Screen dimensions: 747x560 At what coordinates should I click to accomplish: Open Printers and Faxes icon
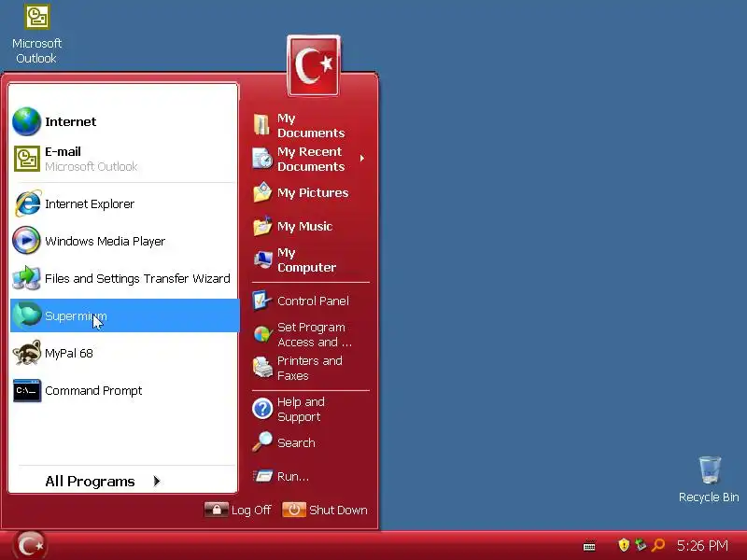[262, 368]
